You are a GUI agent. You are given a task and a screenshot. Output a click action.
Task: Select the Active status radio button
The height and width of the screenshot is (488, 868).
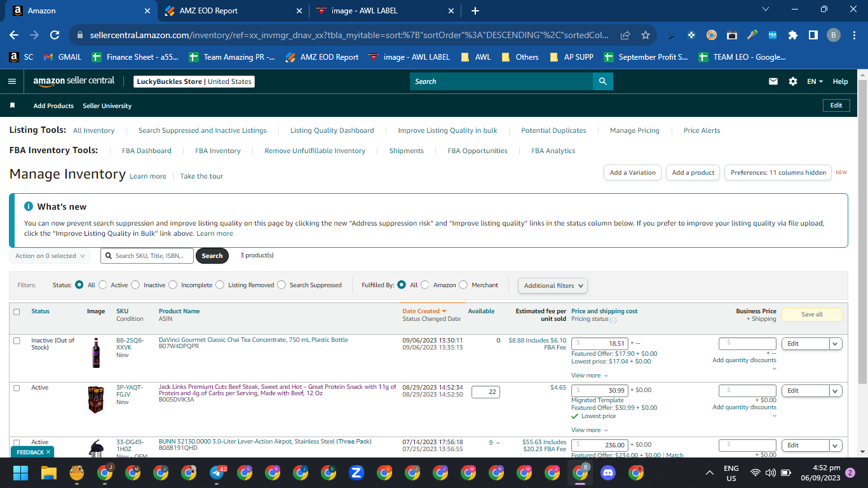click(x=103, y=285)
